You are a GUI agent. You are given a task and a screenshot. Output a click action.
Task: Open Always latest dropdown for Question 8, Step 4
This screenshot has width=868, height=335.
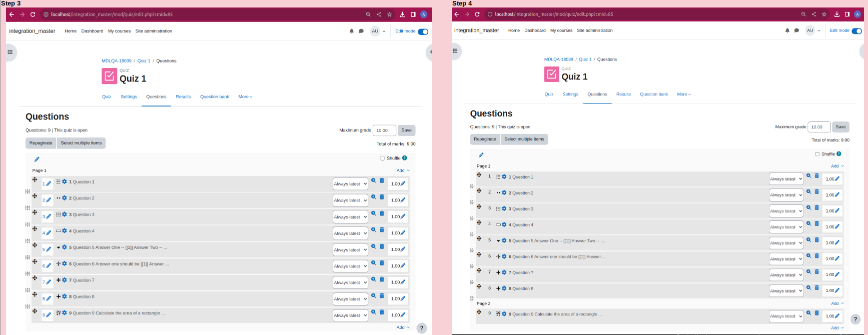click(x=786, y=291)
